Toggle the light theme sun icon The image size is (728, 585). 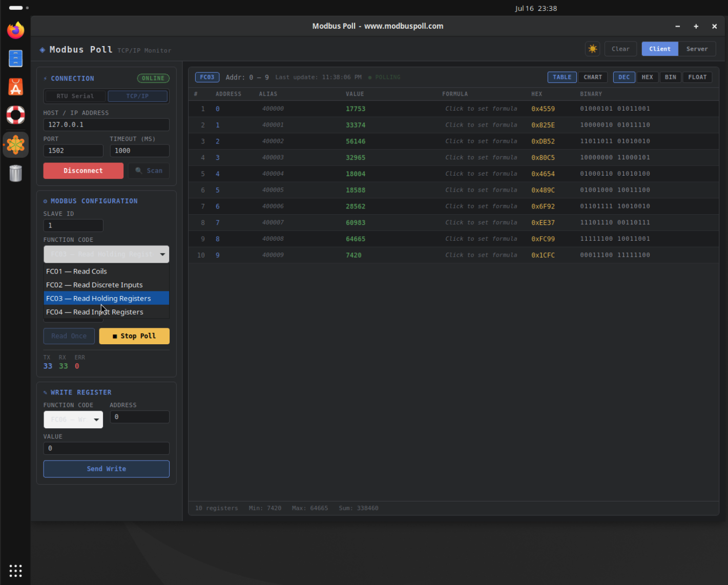click(x=593, y=49)
